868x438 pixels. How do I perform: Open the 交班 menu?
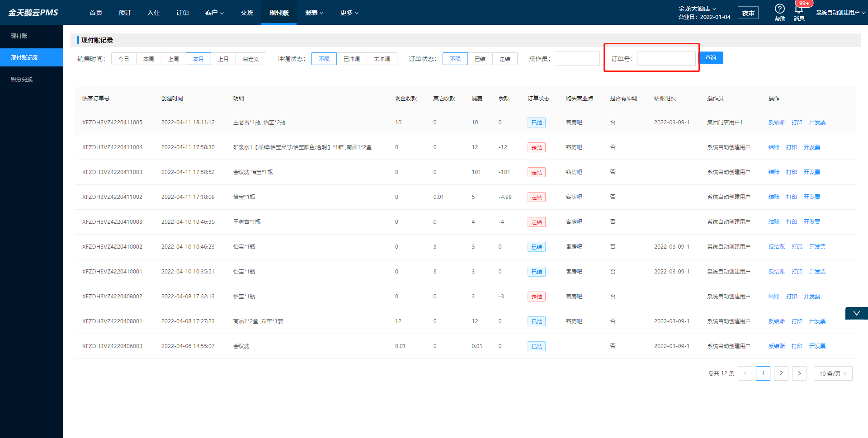coord(247,13)
